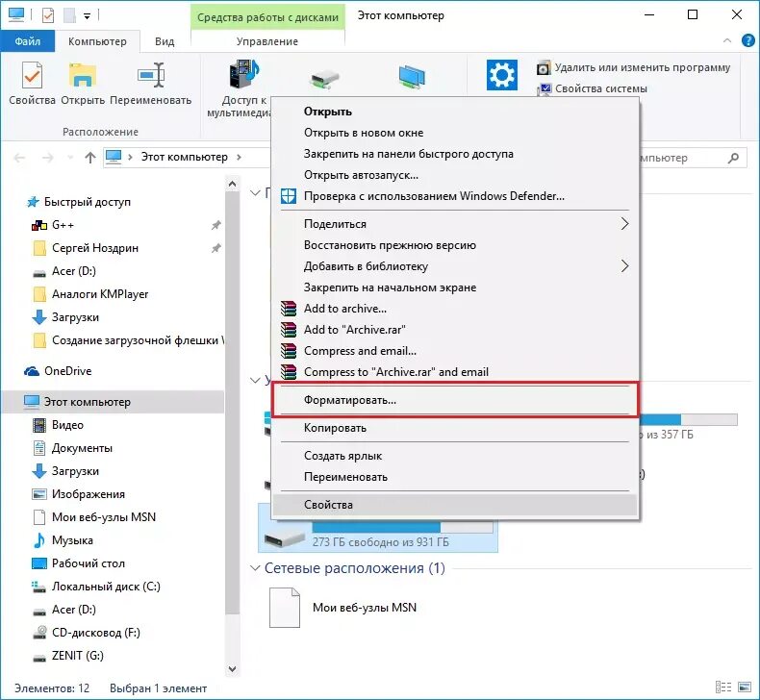Screen dimensions: 760x700
Task: Click Свойства системы in ribbon
Action: (592, 88)
